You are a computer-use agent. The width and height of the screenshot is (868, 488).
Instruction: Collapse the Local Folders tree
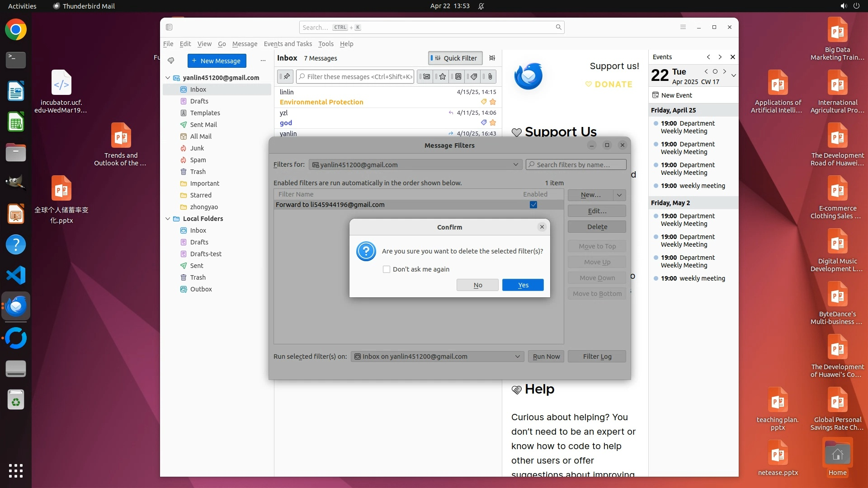168,219
